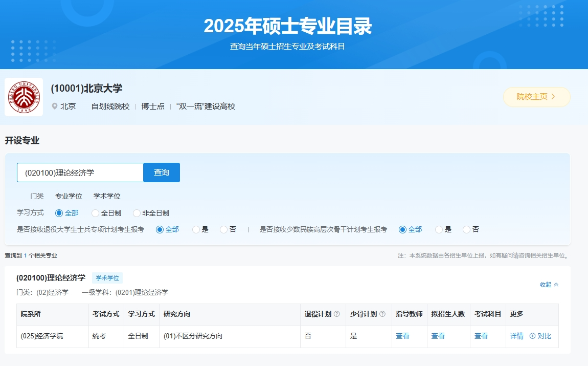Click the plus icon for 对比
Screen dimensions: 588x366
click(532, 336)
